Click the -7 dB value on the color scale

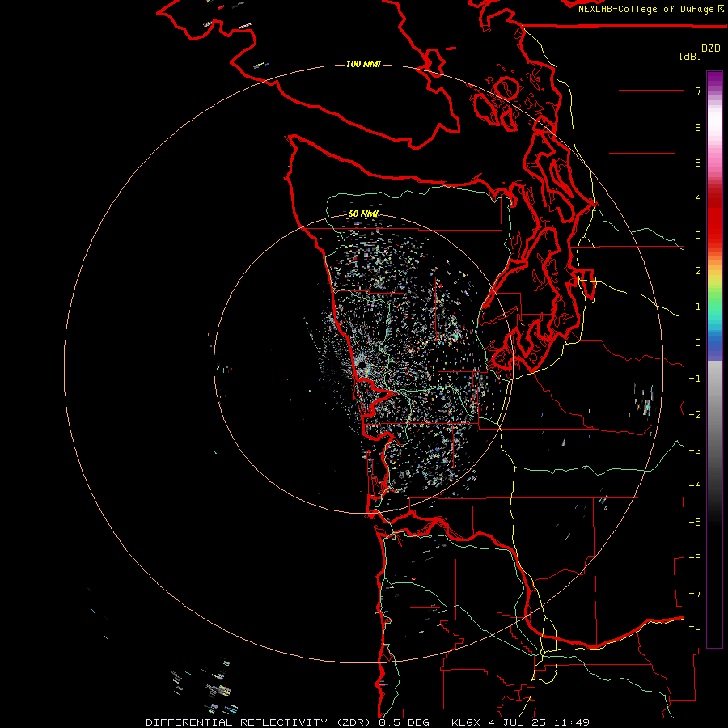tap(695, 594)
